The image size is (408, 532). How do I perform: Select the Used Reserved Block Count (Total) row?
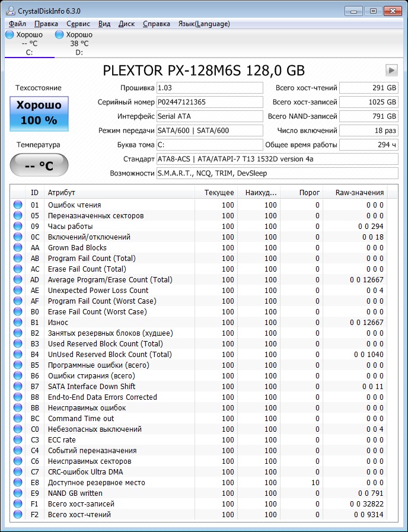tap(199, 344)
